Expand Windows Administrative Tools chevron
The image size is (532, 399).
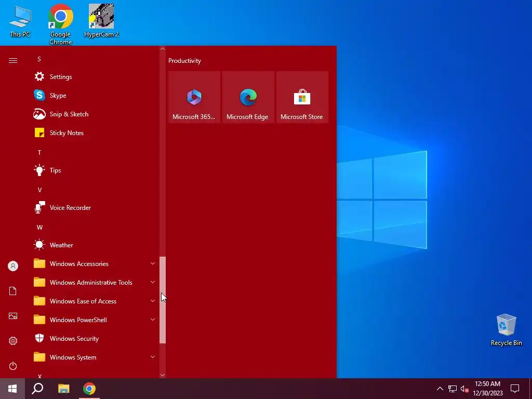[153, 282]
